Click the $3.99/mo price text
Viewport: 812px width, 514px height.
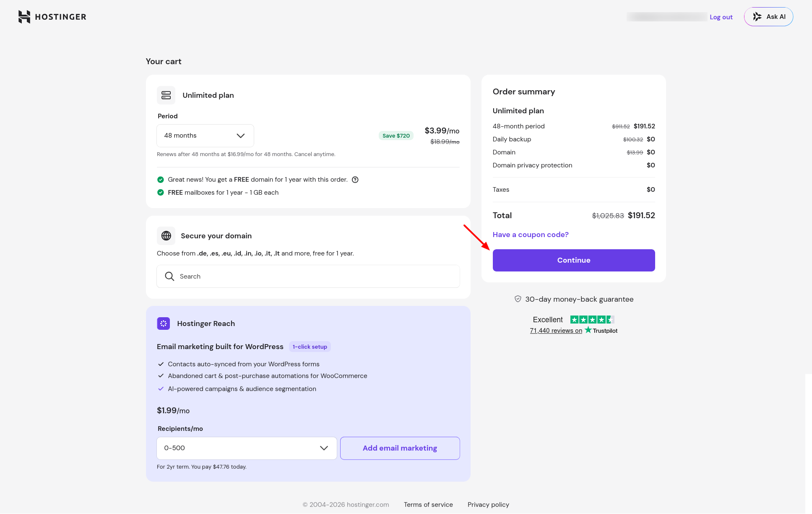pos(442,131)
